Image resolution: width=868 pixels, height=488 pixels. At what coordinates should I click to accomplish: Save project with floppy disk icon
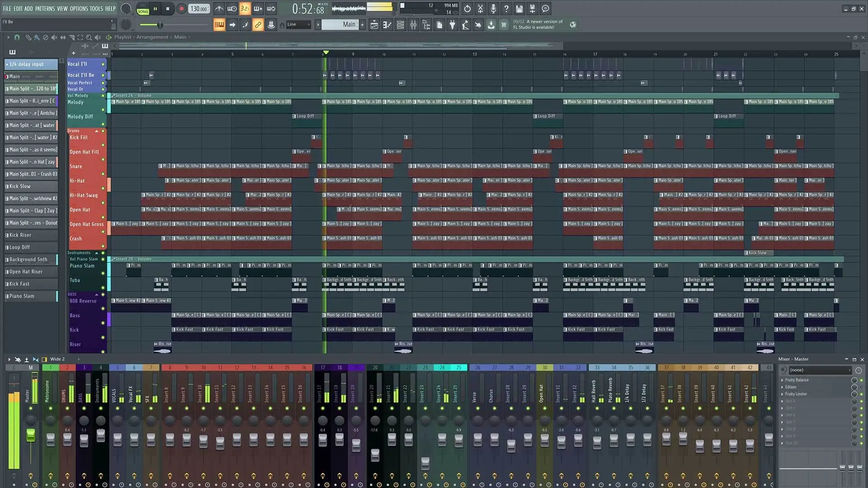pos(519,9)
